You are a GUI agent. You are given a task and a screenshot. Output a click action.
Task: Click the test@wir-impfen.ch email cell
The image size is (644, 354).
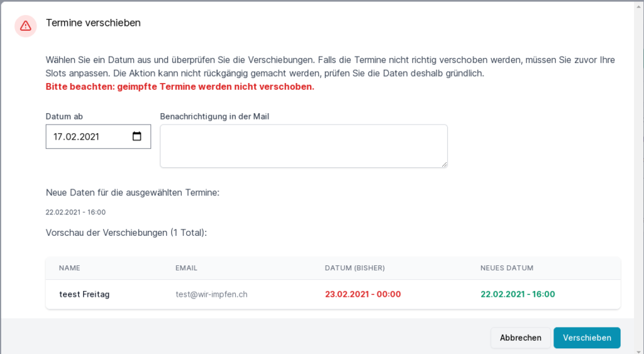coord(211,294)
